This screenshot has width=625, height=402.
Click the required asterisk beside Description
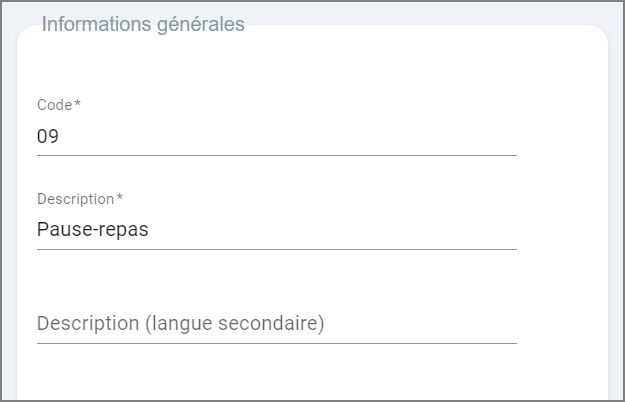coord(120,198)
